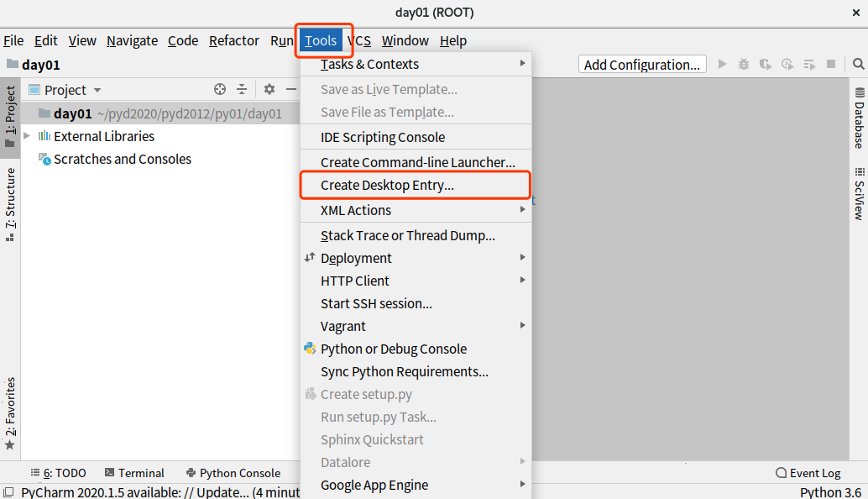Click the Python 3.6 interpreter status
Screen dimensions: 868x499
[x=830, y=492]
